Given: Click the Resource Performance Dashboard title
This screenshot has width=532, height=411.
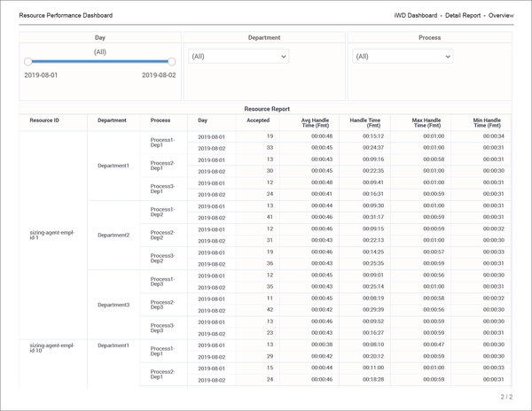Looking at the screenshot, I should 66,16.
